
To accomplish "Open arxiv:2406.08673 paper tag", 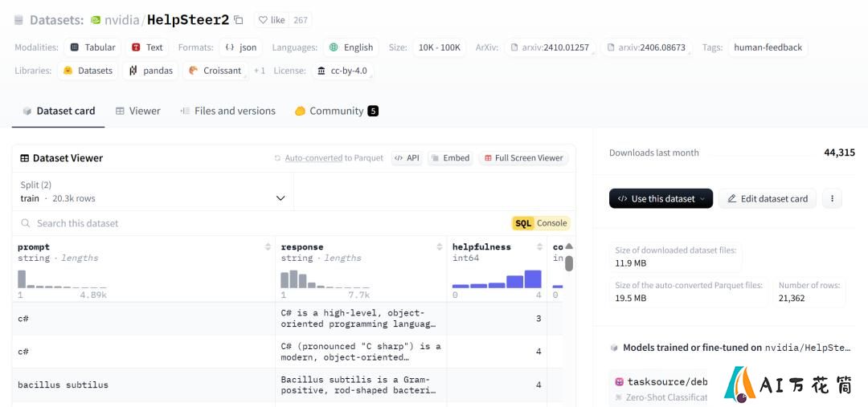I will tap(646, 47).
